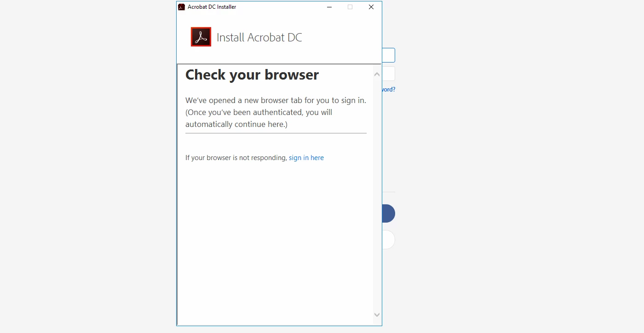
Task: Click the scrollbar up arrow in the installer
Action: [377, 74]
